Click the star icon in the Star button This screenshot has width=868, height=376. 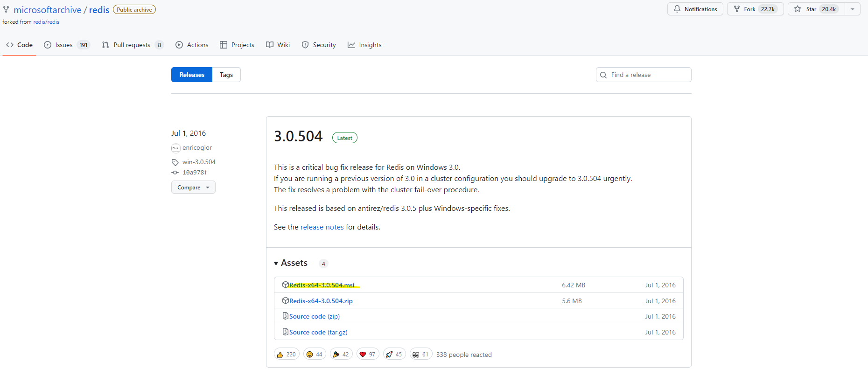[x=798, y=9]
